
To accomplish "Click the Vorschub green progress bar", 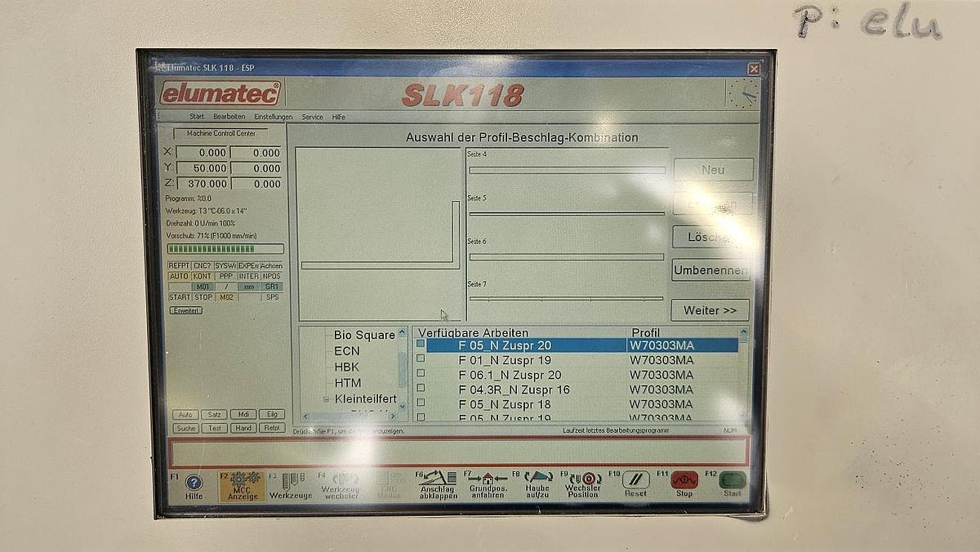I will pyautogui.click(x=225, y=249).
